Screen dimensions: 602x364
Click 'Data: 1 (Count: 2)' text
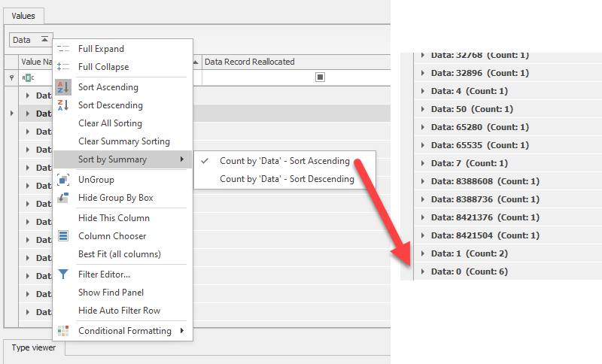469,253
